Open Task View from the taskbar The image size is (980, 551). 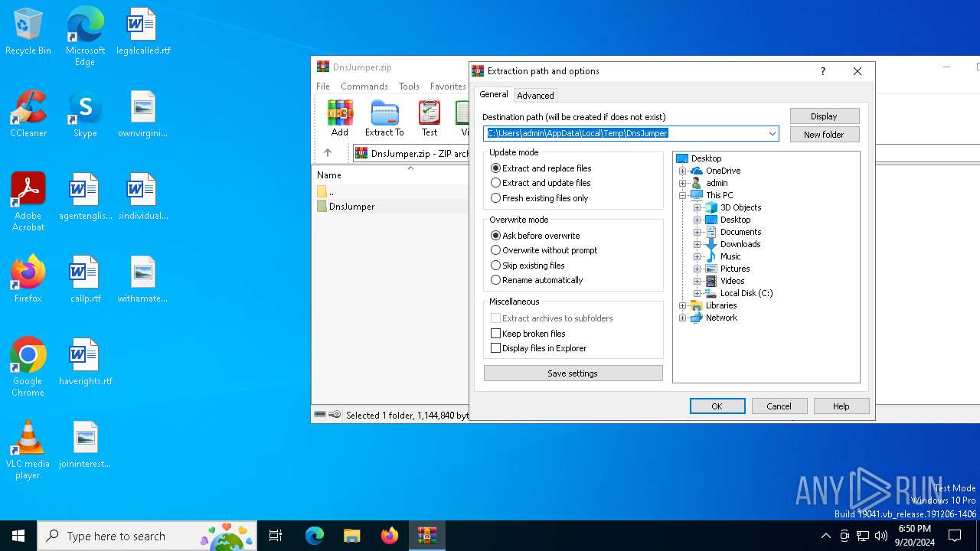[276, 536]
